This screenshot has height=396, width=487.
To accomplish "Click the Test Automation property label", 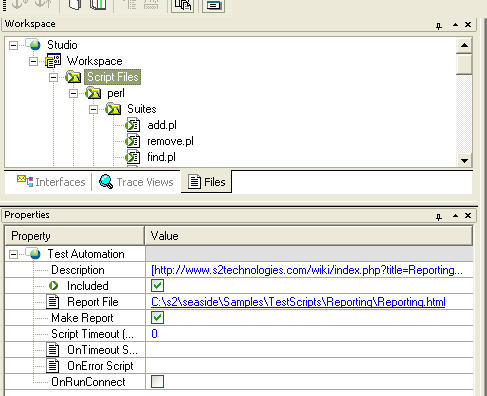I will [86, 254].
